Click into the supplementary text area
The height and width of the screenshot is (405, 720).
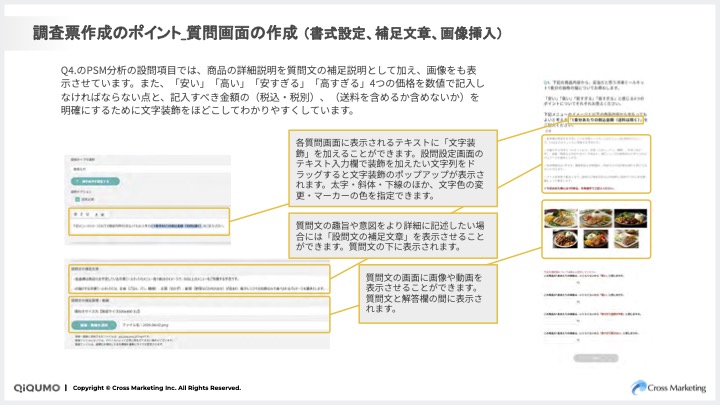(199, 283)
